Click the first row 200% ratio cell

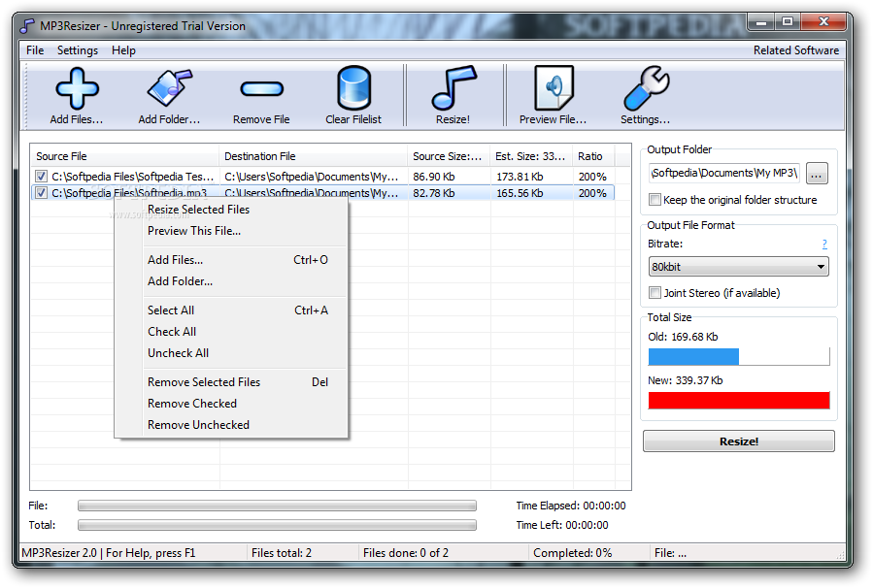click(x=592, y=177)
